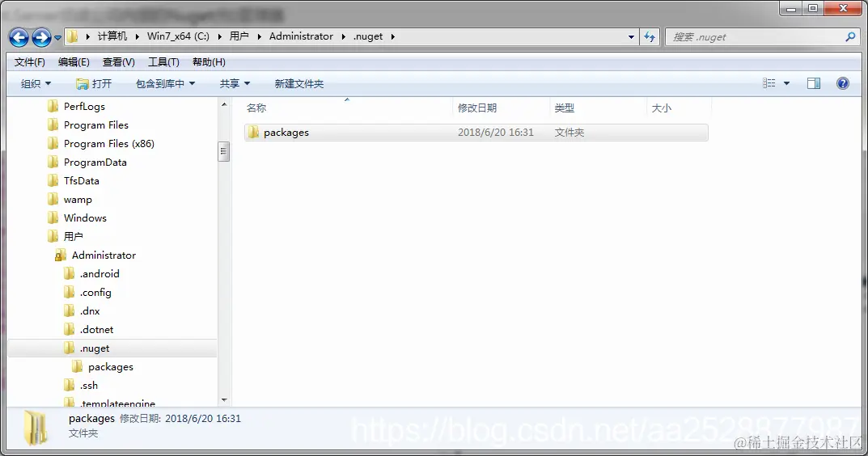Click the search magnifier icon
The width and height of the screenshot is (868, 456).
851,37
